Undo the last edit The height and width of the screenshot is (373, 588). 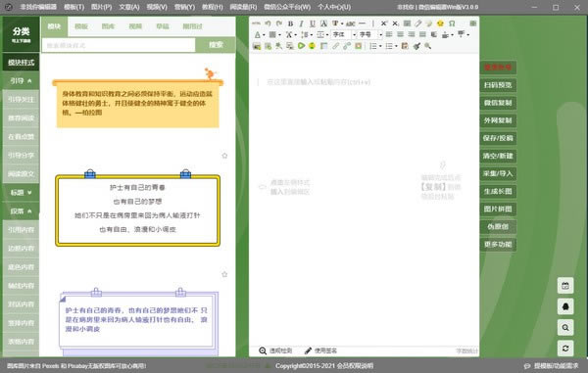pos(268,23)
